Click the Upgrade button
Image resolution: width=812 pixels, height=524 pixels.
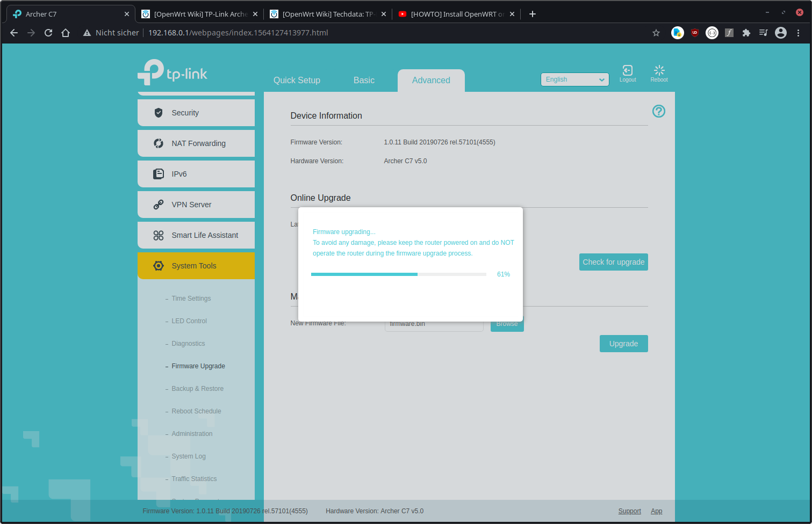[624, 344]
